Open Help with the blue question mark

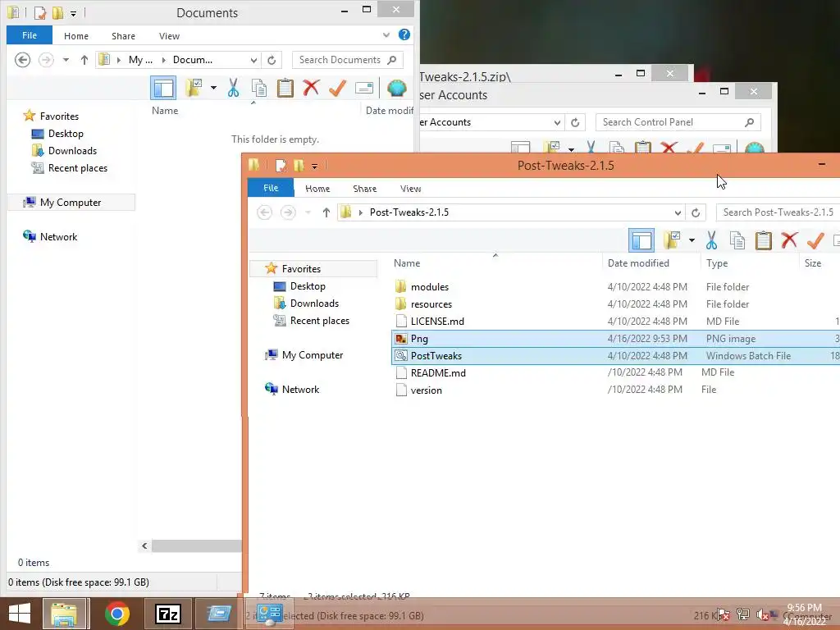(x=404, y=34)
